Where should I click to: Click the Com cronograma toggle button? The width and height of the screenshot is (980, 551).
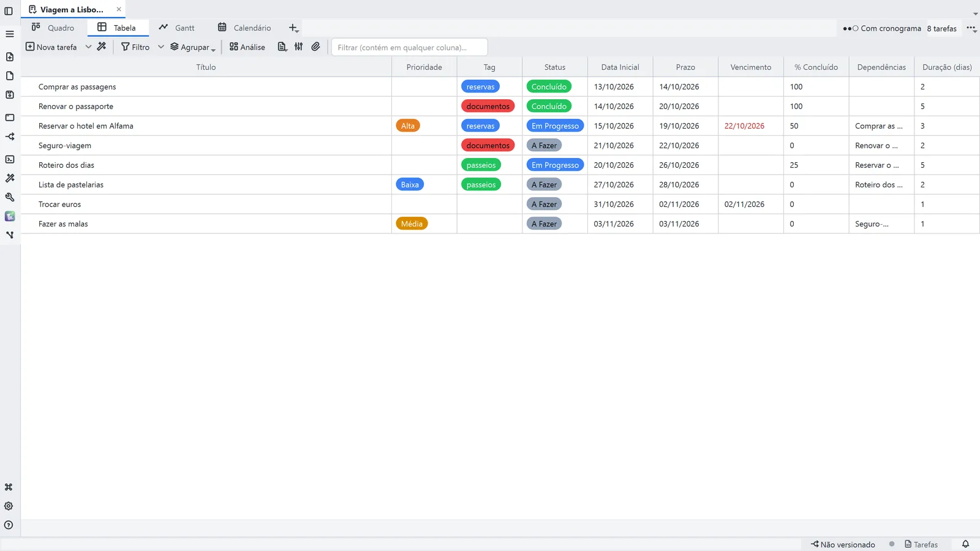coord(882,28)
